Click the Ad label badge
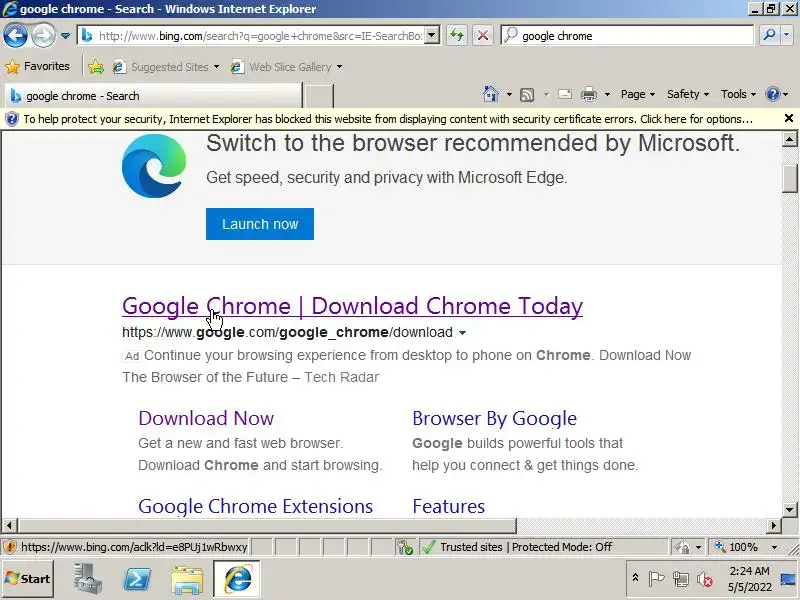The height and width of the screenshot is (600, 800). point(132,356)
